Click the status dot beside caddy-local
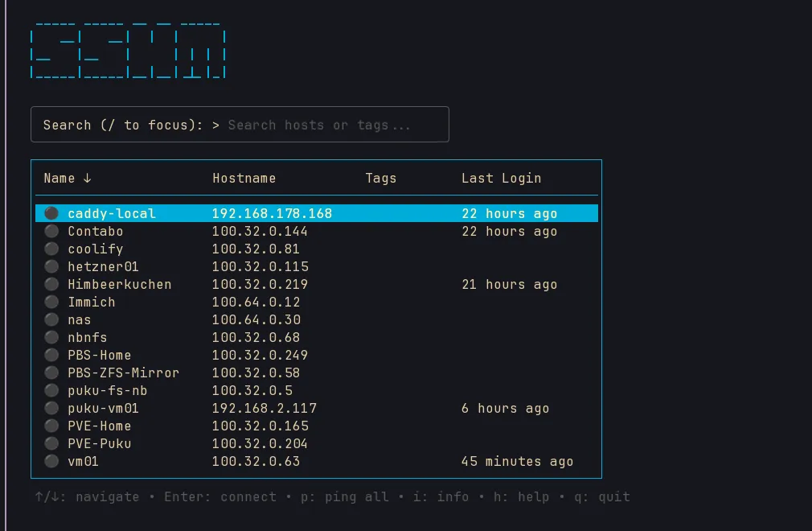The height and width of the screenshot is (531, 812). (51, 213)
